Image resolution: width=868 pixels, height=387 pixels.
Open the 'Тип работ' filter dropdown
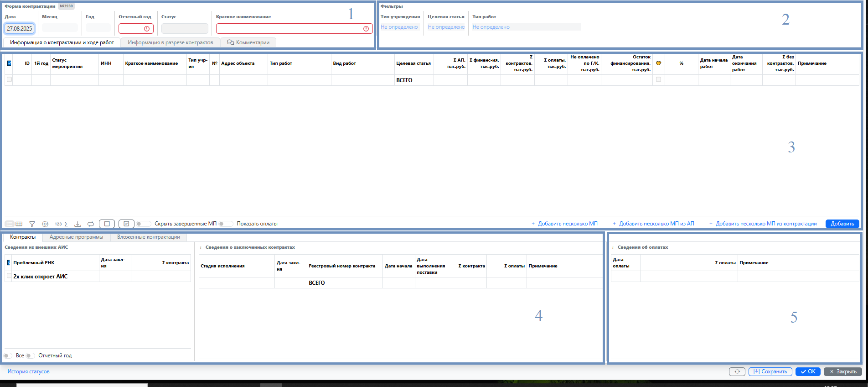pos(526,27)
